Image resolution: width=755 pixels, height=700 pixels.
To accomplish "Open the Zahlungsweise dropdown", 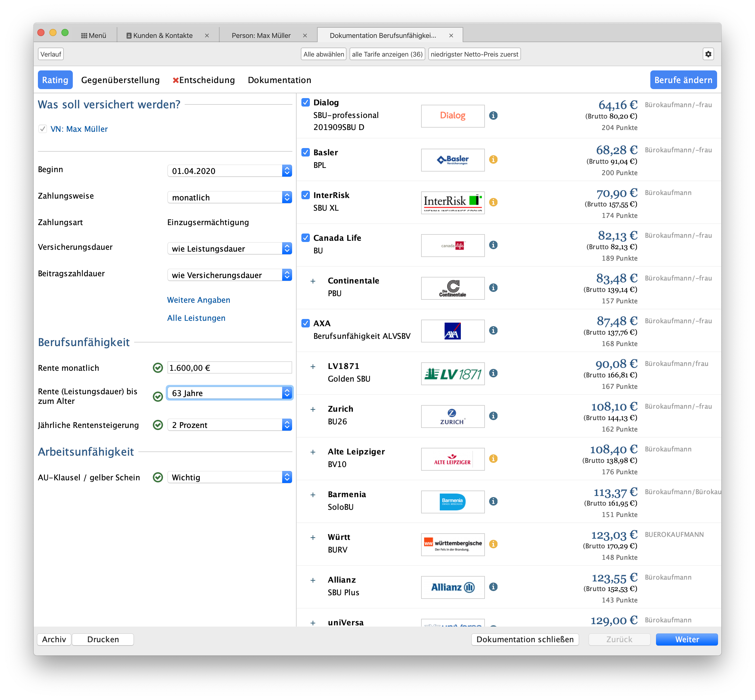I will pos(230,197).
